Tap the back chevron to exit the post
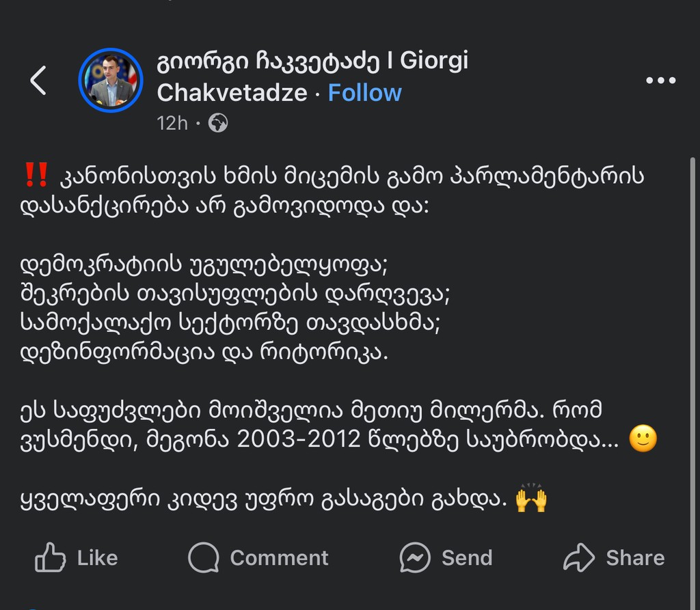 tap(38, 80)
